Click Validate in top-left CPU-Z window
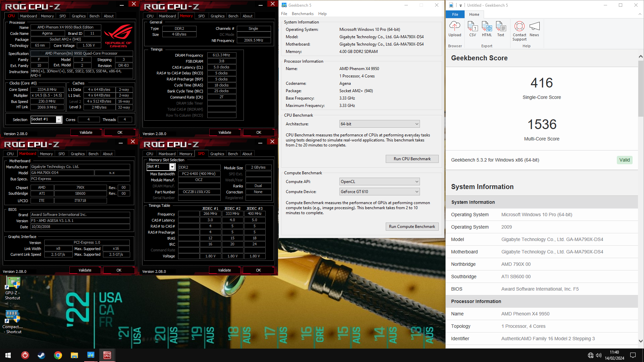 (x=86, y=132)
